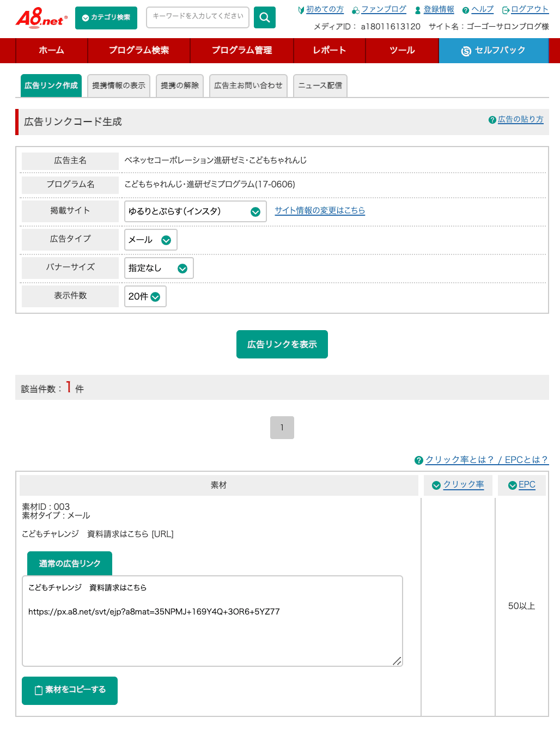Open the プログラム管理 menu

click(242, 51)
